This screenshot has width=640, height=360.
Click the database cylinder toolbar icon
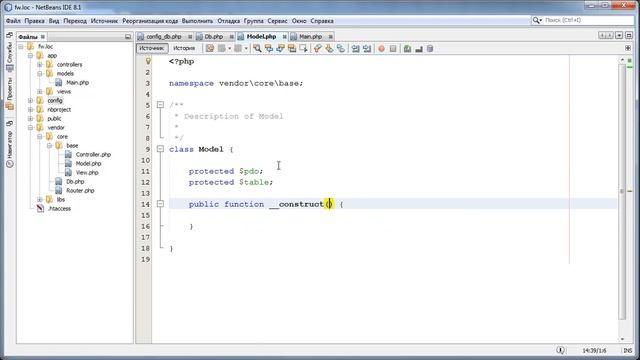pyautogui.click(x=430, y=49)
